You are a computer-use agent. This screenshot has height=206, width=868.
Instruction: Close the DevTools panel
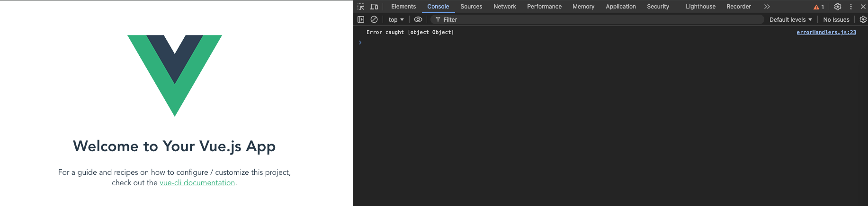[863, 7]
